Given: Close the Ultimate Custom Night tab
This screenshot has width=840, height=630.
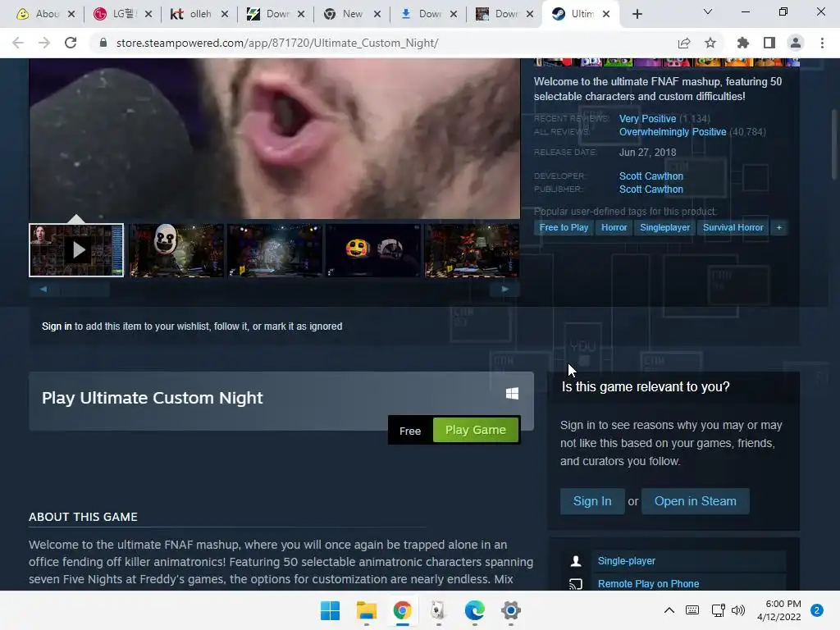Looking at the screenshot, I should (606, 14).
